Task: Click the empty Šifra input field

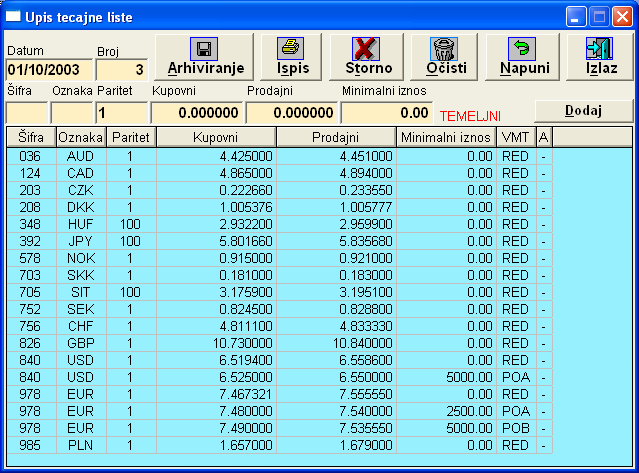Action: [26, 113]
